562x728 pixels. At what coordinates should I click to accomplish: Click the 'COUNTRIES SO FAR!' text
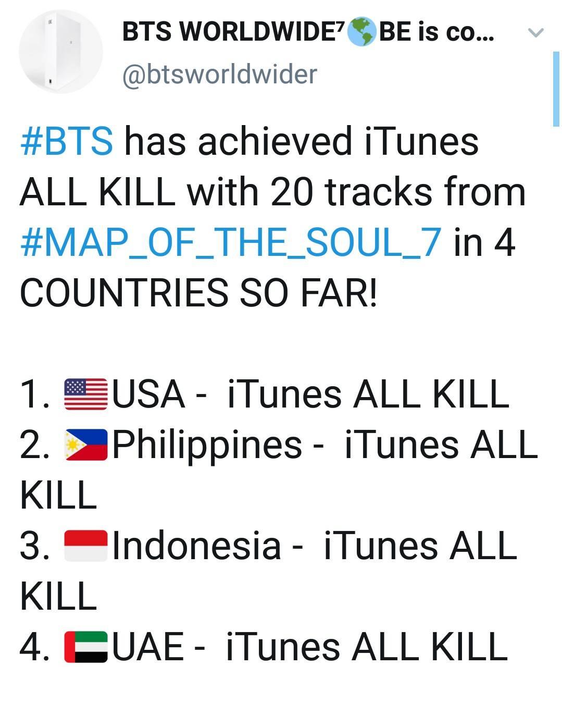(x=198, y=292)
